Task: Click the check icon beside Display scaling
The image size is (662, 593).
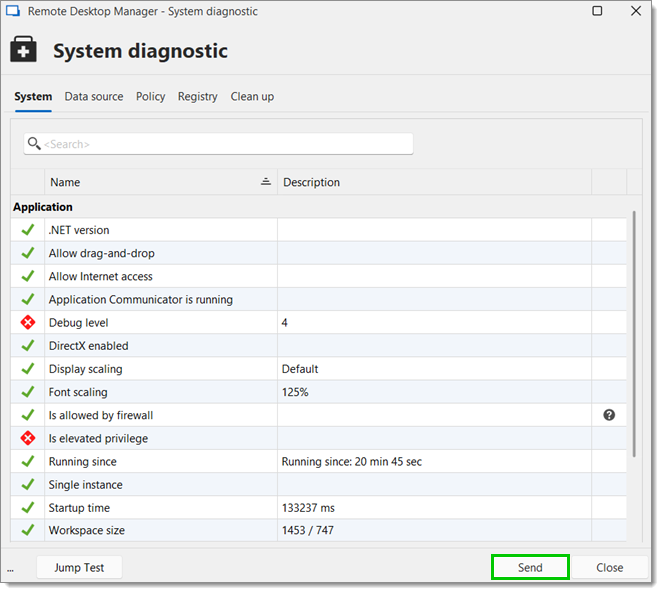Action: [x=28, y=369]
